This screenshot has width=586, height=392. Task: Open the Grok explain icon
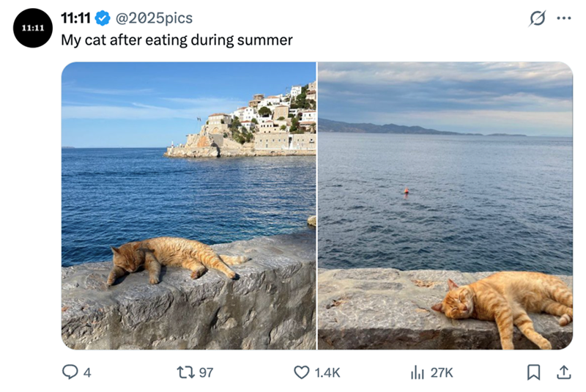pyautogui.click(x=537, y=18)
